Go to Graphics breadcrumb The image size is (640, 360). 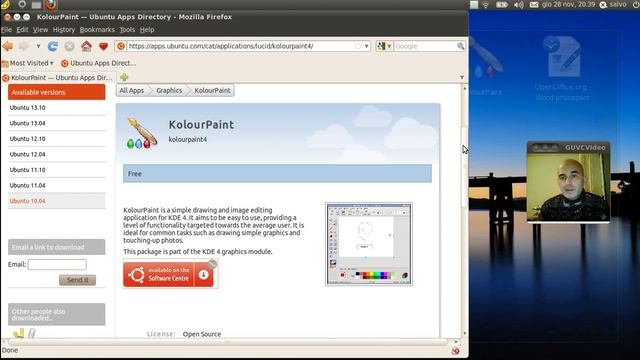pos(169,90)
